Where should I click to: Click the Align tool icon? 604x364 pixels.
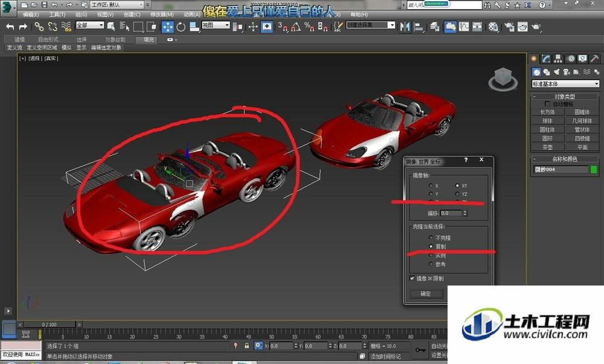coord(419,27)
